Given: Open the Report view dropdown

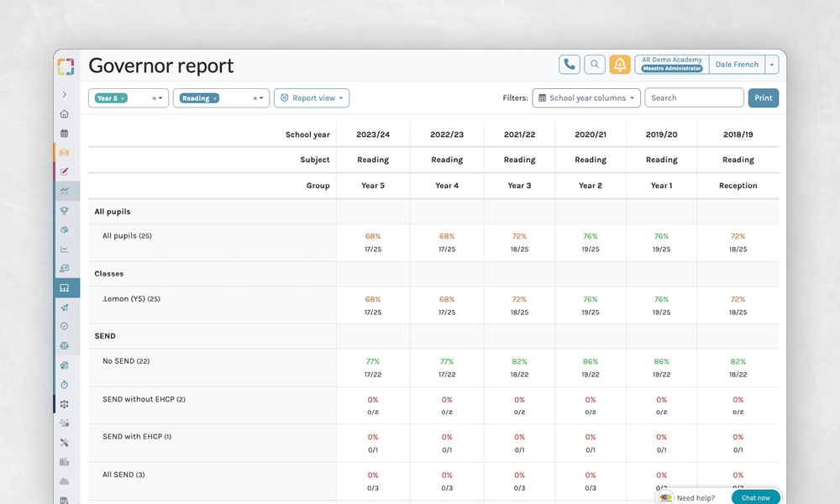Looking at the screenshot, I should click(312, 98).
